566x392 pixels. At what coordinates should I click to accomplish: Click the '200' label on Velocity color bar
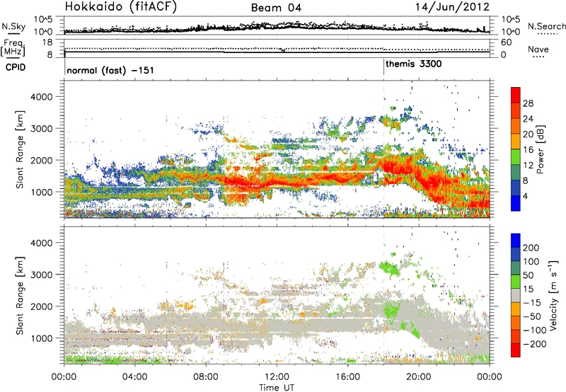[531, 248]
